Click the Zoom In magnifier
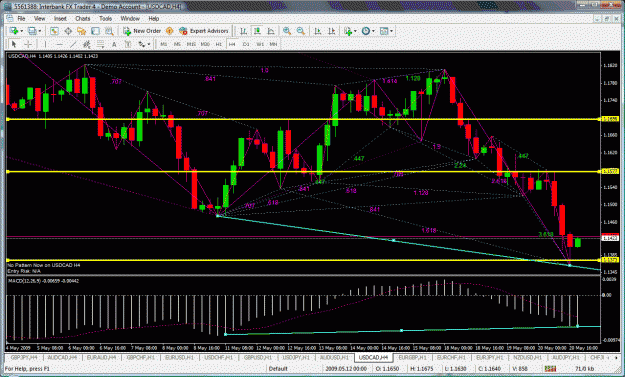625x377 pixels. click(x=287, y=31)
